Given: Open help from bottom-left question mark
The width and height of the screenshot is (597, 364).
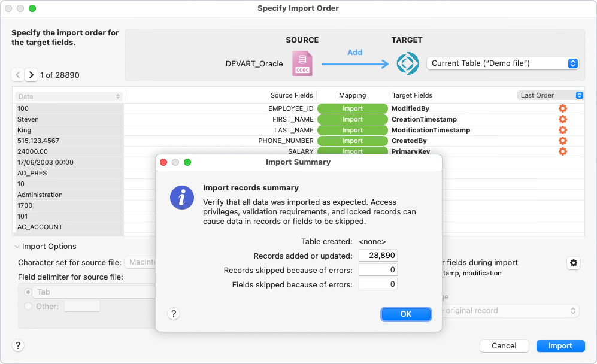Looking at the screenshot, I should click(18, 345).
